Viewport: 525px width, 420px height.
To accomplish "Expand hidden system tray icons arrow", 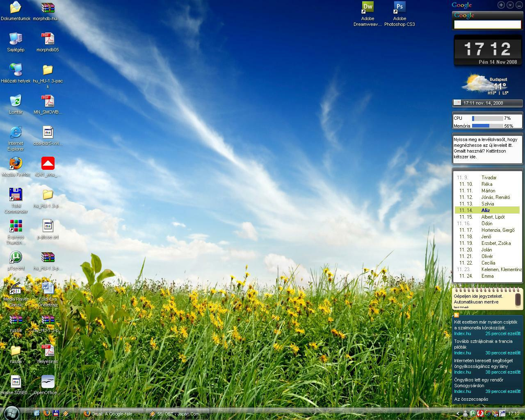I will [x=458, y=413].
